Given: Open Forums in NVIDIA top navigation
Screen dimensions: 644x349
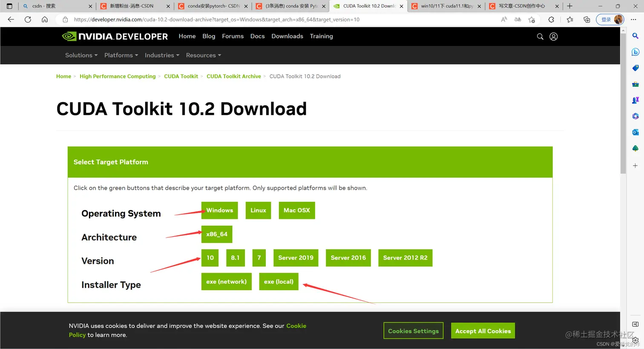Looking at the screenshot, I should point(233,37).
